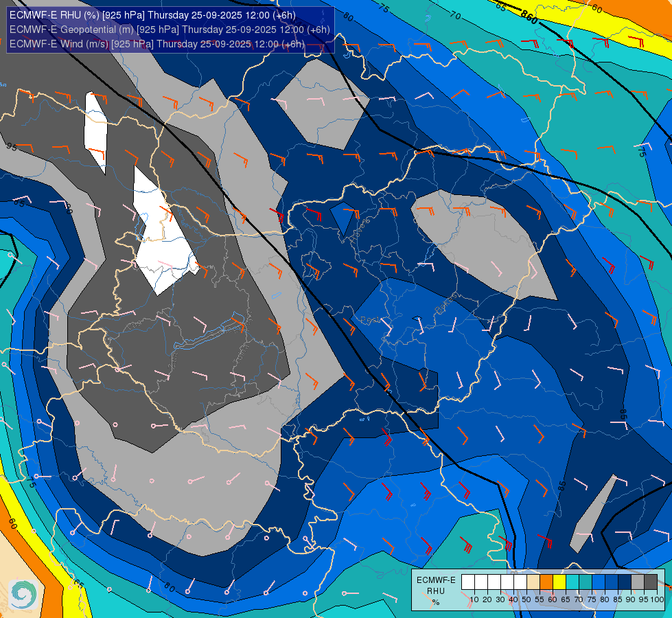
Task: Select the medium blue 80-85% legend swatch
Action: 612,582
